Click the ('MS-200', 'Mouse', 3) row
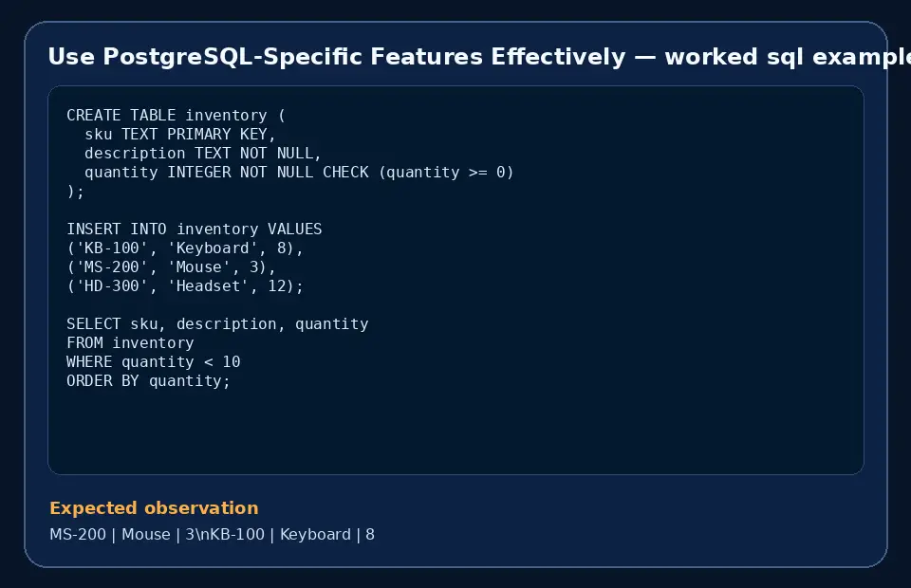This screenshot has width=911, height=588. click(171, 267)
